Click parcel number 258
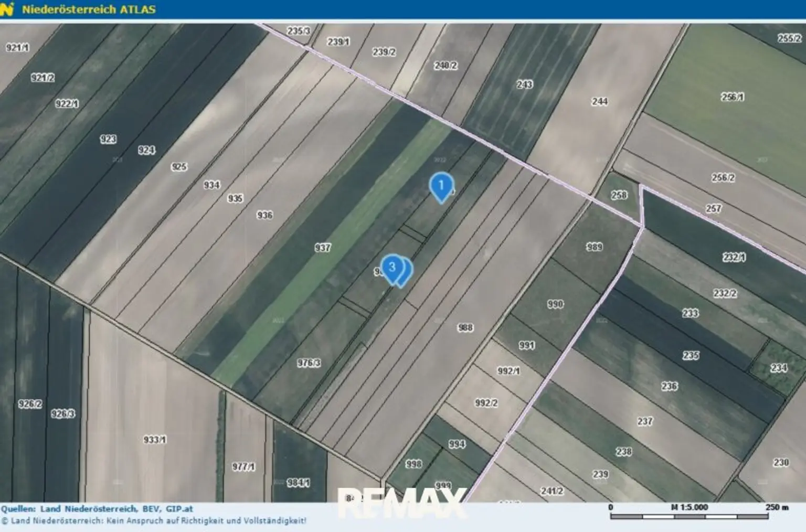This screenshot has width=806, height=532. pyautogui.click(x=619, y=195)
